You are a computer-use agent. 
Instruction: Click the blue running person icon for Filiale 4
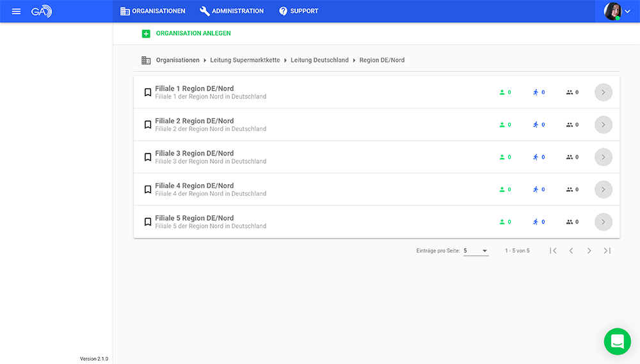(536, 189)
